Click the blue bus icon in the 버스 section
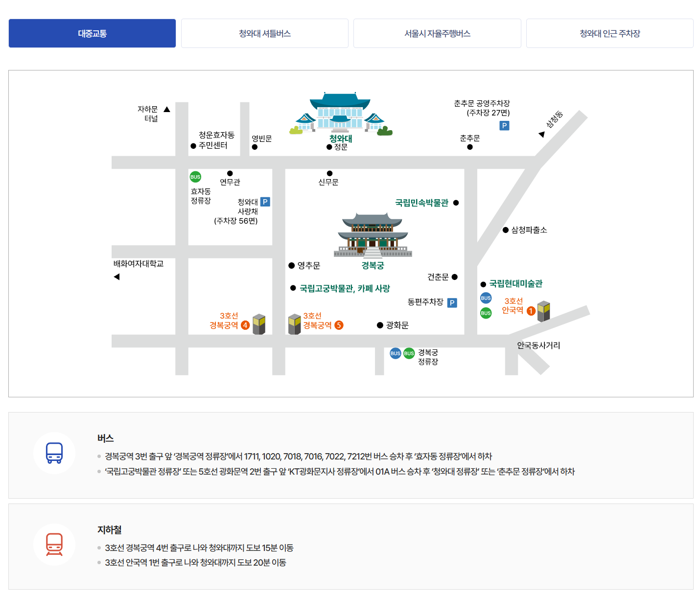 (54, 453)
